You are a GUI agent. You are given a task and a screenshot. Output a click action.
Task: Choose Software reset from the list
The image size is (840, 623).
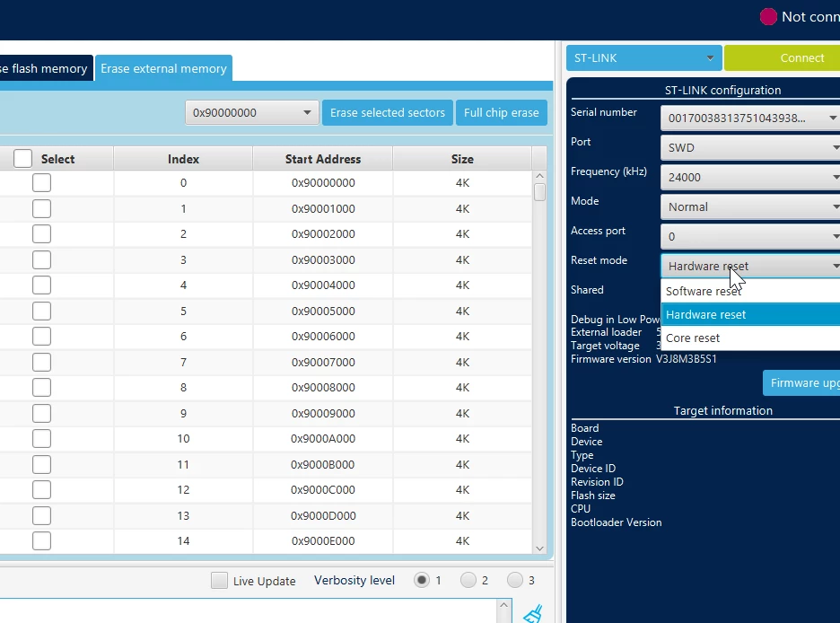[x=750, y=292]
